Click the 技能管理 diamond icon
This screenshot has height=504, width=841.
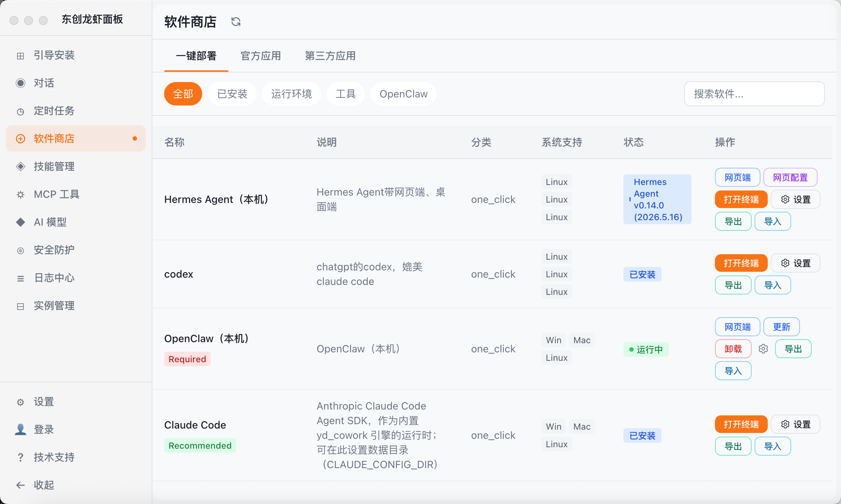point(21,167)
